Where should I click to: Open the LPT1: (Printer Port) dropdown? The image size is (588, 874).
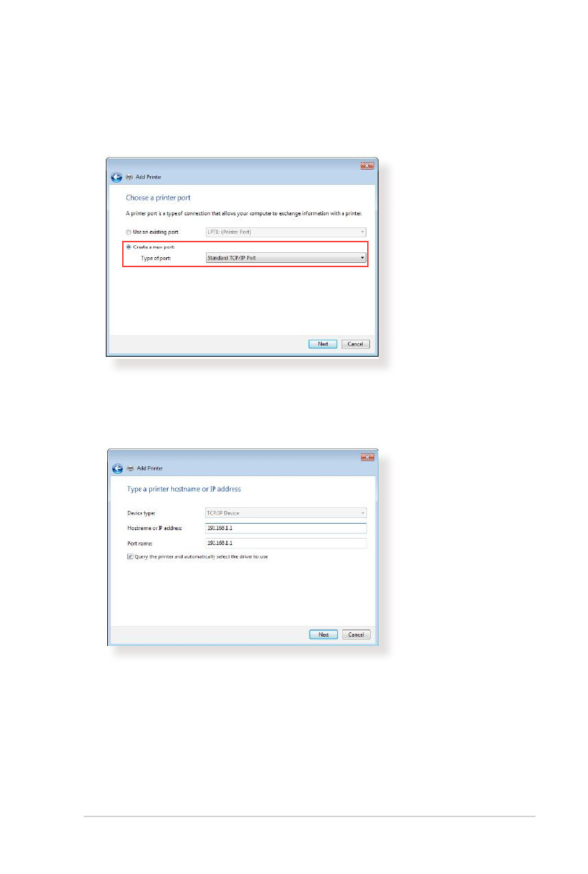pyautogui.click(x=285, y=232)
